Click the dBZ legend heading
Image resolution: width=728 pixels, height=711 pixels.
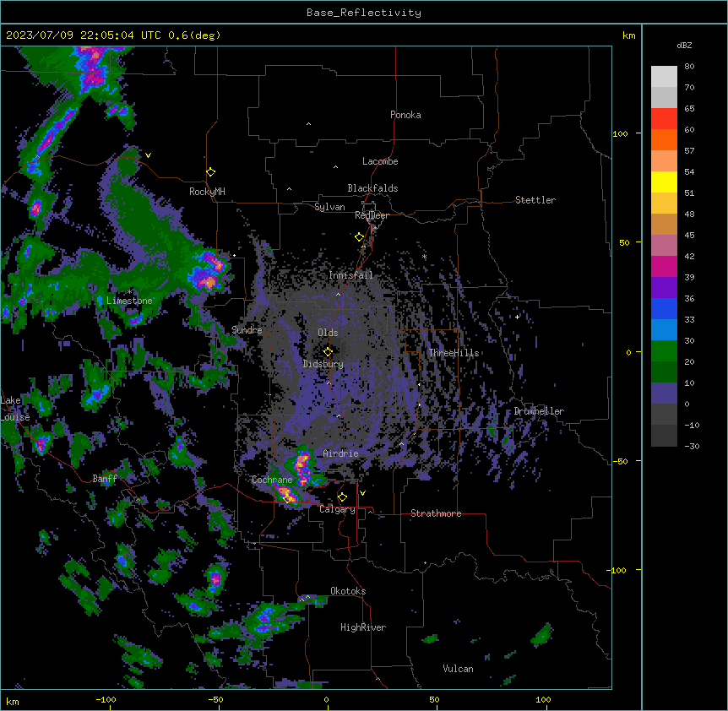pos(684,45)
